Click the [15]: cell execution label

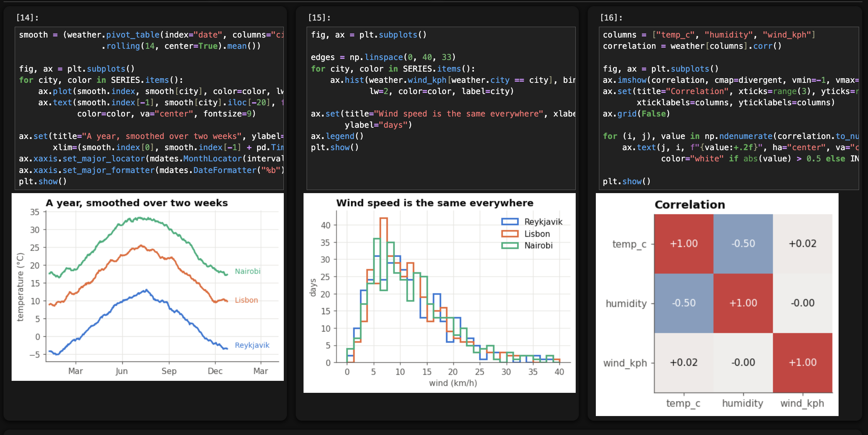coord(319,17)
